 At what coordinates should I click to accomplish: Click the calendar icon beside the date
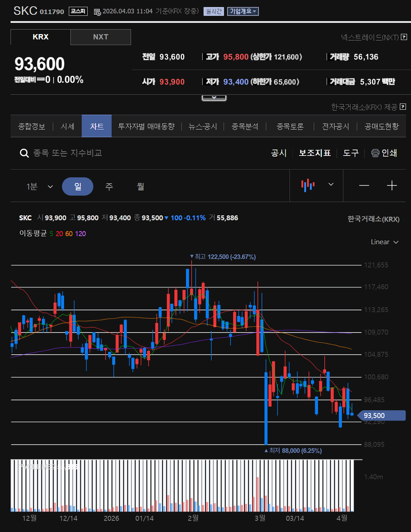point(97,12)
